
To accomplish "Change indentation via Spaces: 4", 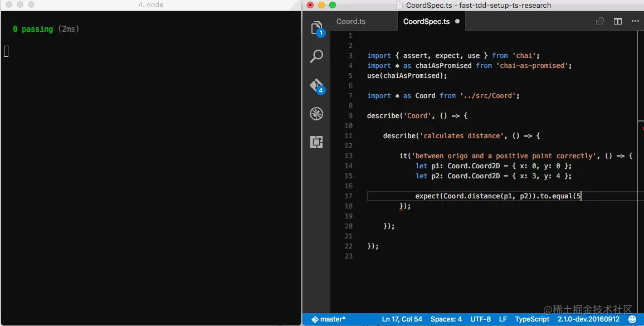I will click(446, 319).
